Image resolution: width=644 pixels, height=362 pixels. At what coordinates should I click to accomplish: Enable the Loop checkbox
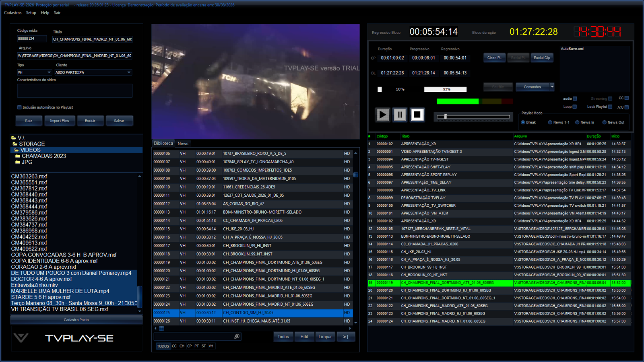(575, 107)
